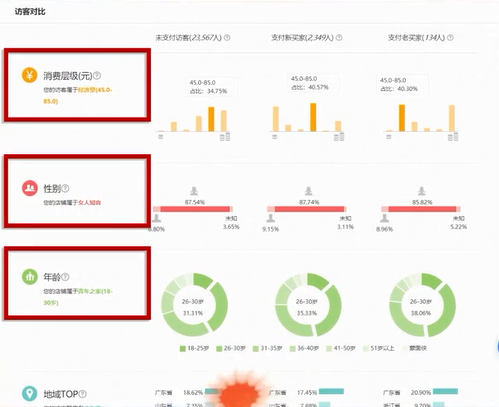499x407 pixels.
Task: Click red gender bar under 87.74%
Action: coord(309,209)
